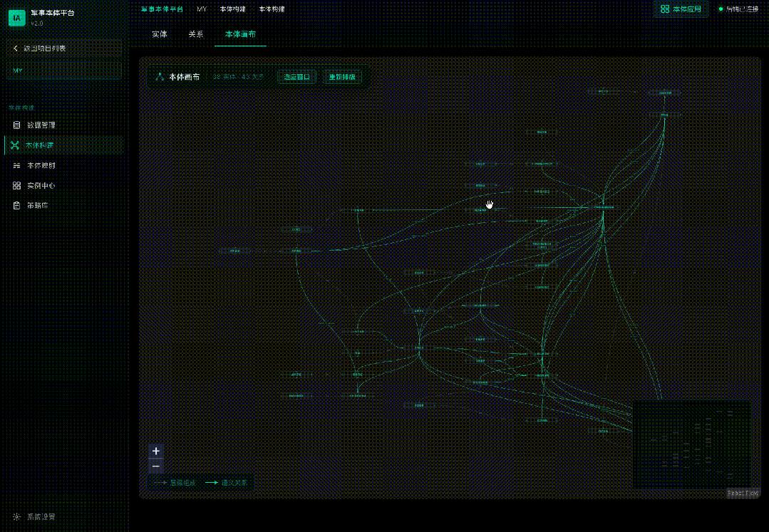Open the 策略库 clipboard icon
Screen dimensions: 769x532
coord(16,205)
